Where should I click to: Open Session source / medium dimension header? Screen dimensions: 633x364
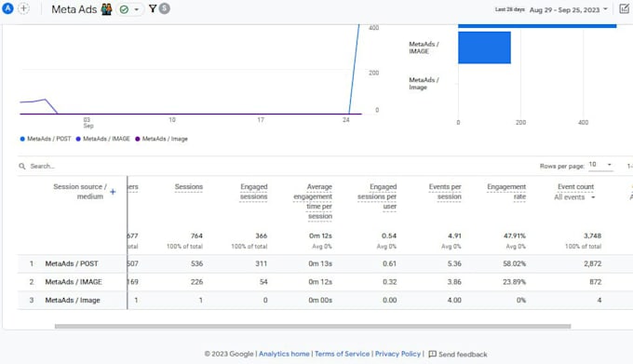click(79, 192)
